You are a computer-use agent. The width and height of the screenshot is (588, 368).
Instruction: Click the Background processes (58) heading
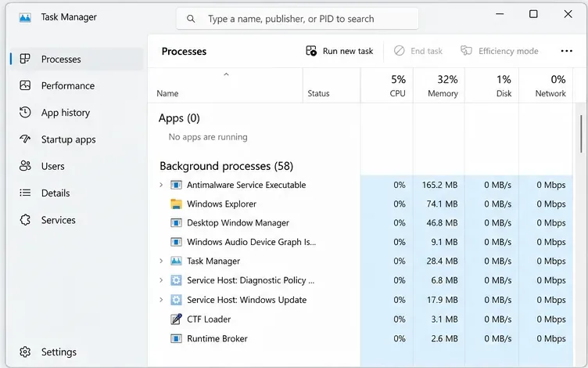(227, 166)
